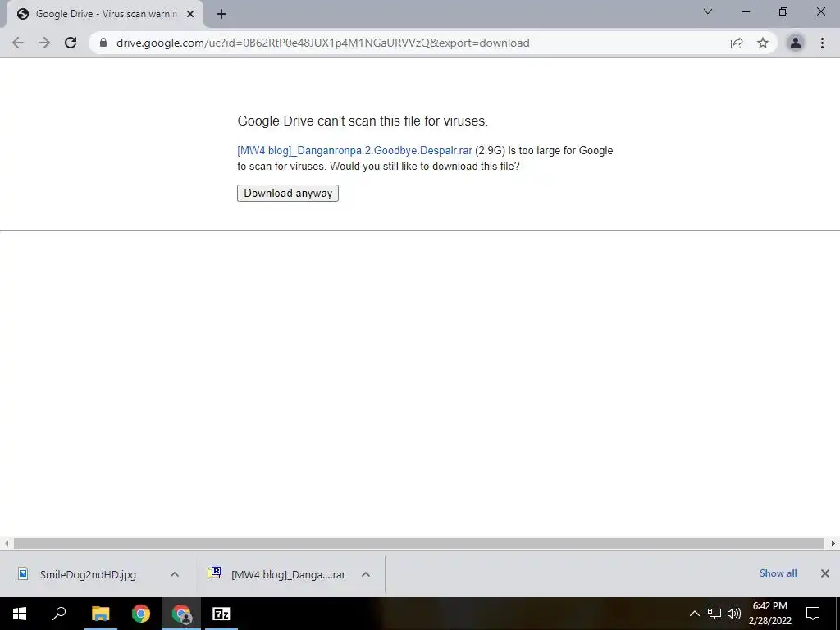
Task: Open 7-Zip from the taskbar
Action: [x=221, y=614]
